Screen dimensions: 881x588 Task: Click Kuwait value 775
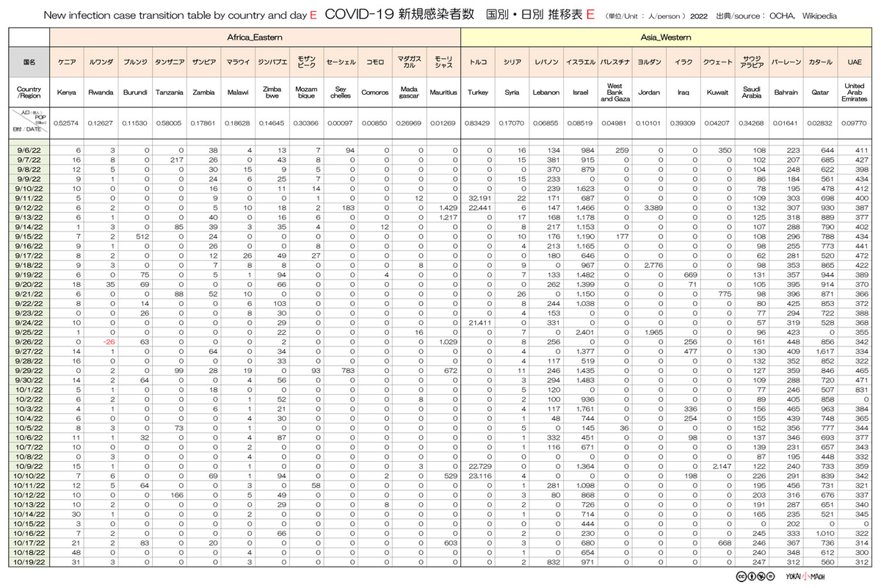pos(725,294)
